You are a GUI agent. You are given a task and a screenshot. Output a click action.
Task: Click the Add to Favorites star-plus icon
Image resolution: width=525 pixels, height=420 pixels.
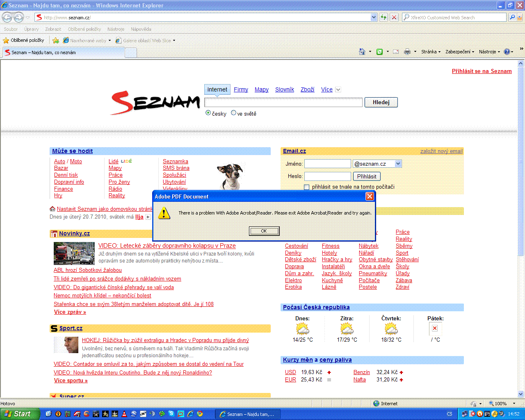(x=56, y=40)
